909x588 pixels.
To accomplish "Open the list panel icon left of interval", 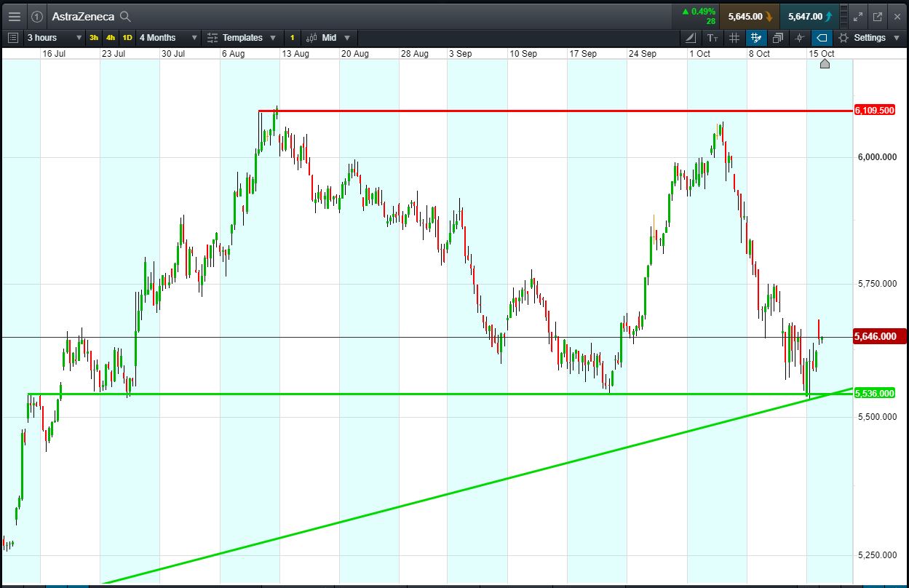I will 12,38.
